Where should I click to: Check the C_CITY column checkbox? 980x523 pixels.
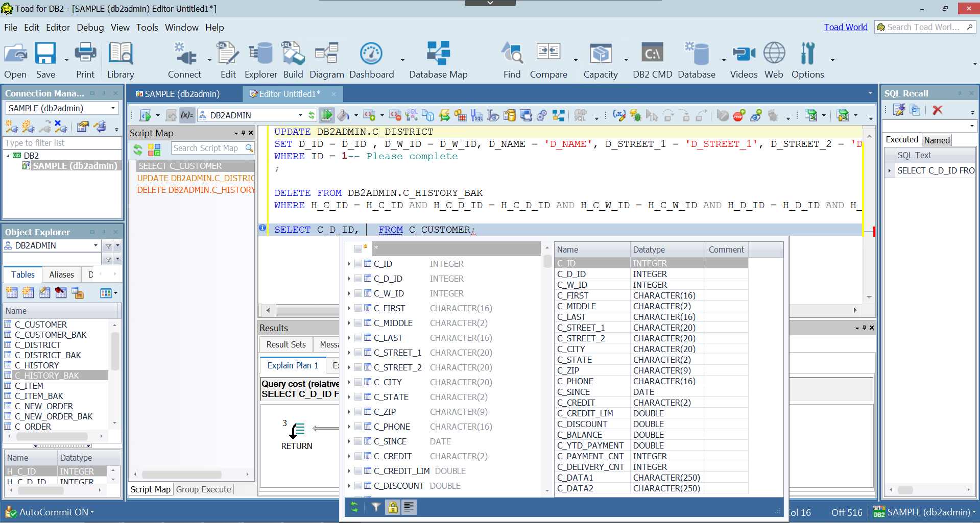[358, 382]
